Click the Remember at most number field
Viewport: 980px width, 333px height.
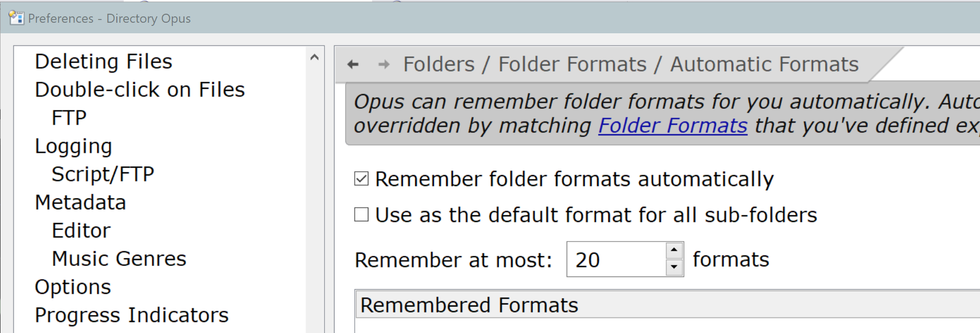click(616, 260)
